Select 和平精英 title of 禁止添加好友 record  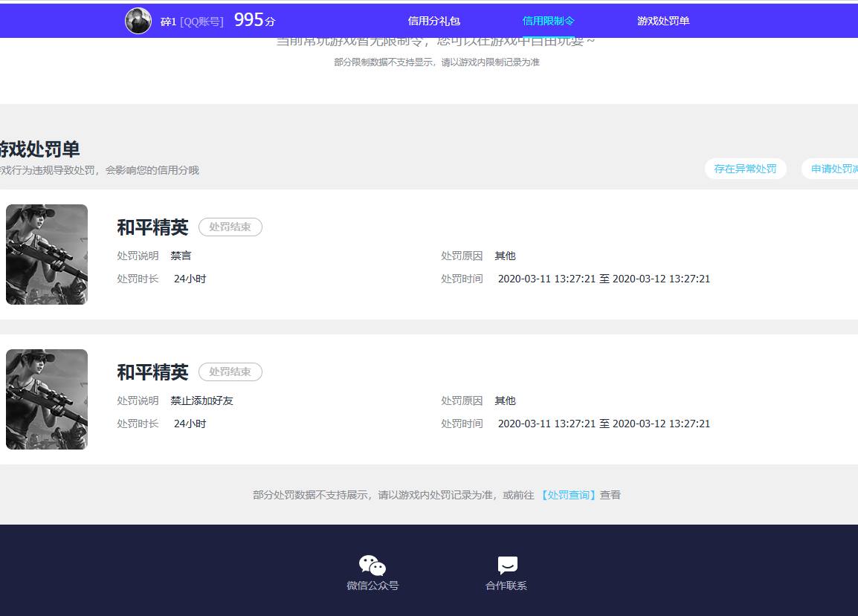pyautogui.click(x=152, y=372)
